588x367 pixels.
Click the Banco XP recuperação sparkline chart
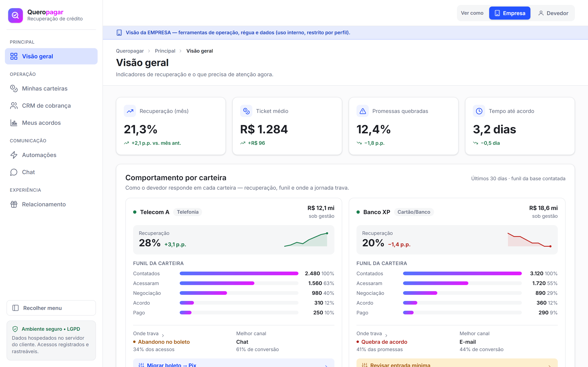pyautogui.click(x=529, y=240)
